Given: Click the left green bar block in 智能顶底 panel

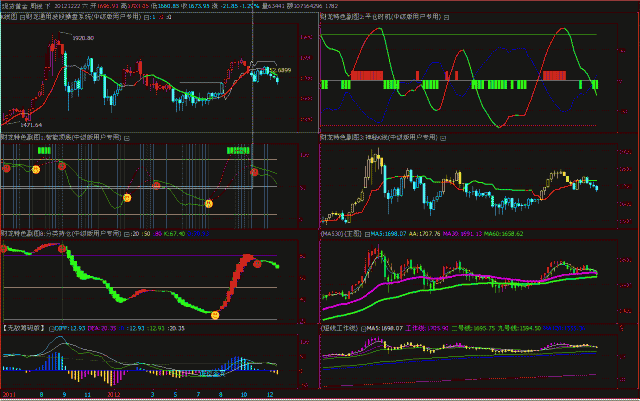Looking at the screenshot, I should [44, 149].
